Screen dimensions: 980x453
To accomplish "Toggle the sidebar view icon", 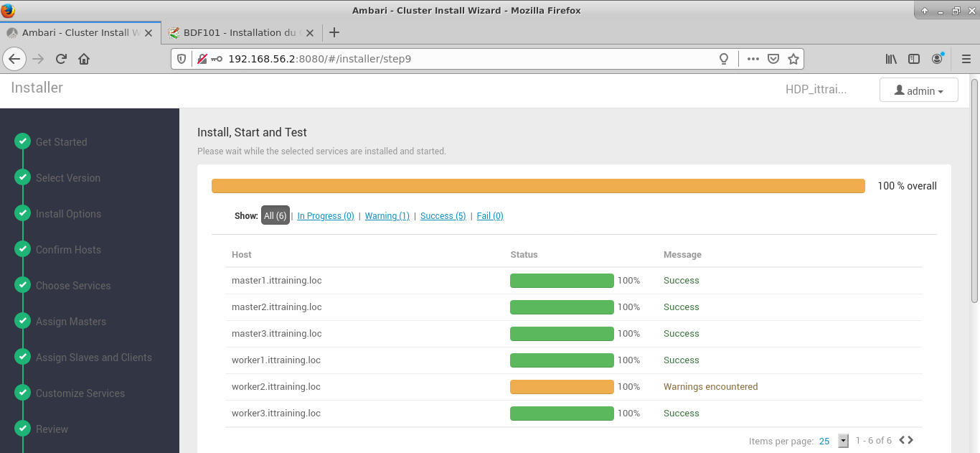I will pos(914,59).
